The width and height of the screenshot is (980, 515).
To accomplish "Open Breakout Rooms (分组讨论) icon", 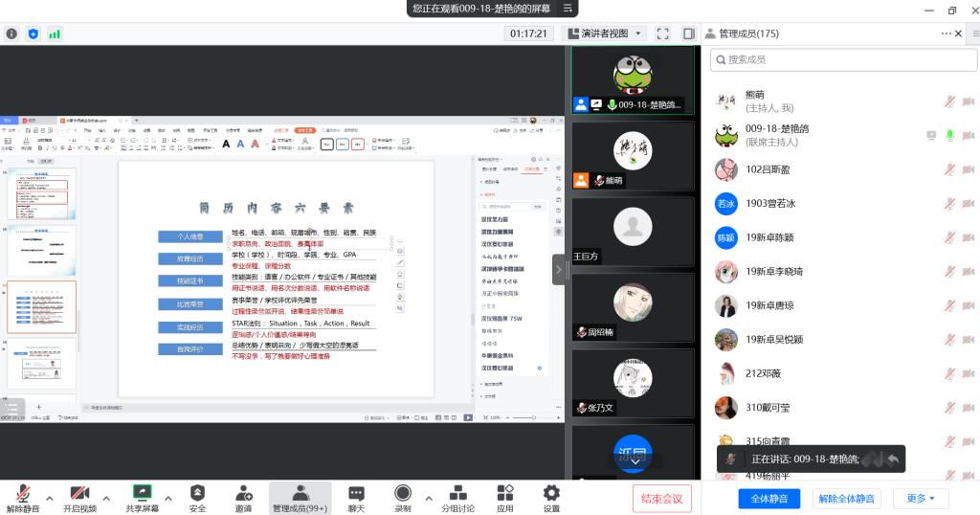I will (x=457, y=494).
